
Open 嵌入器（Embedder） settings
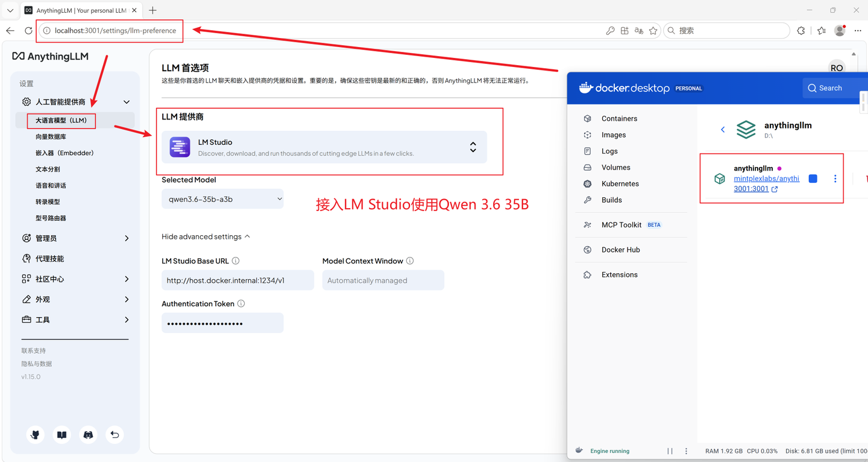tap(64, 153)
